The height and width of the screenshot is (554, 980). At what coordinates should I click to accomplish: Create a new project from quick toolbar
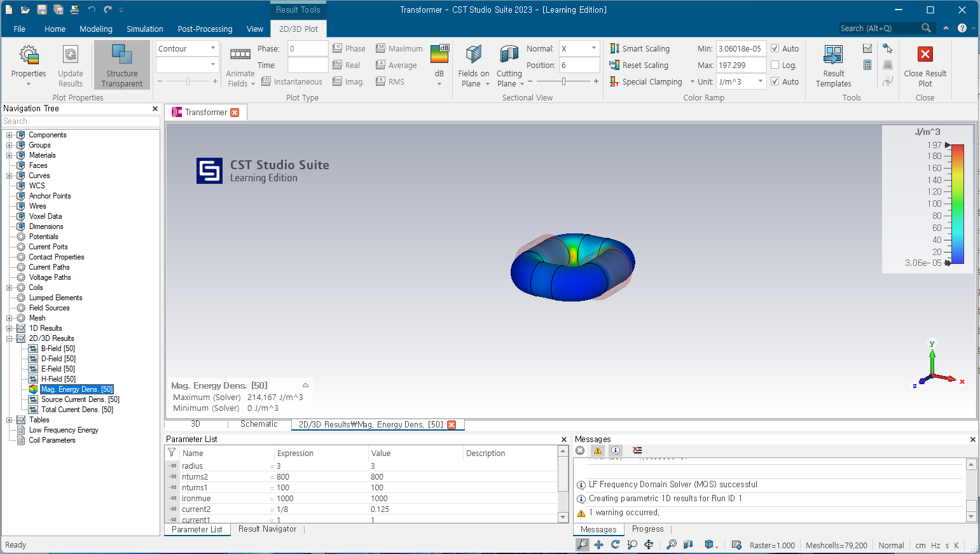[x=9, y=10]
